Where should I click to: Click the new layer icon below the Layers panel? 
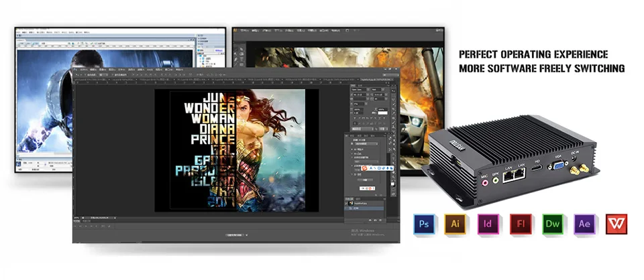[x=376, y=220]
